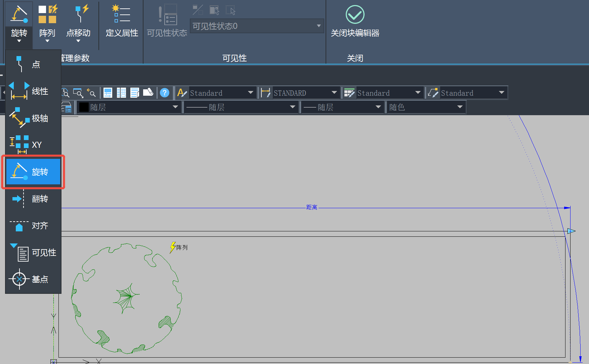Open the 可见性状态0 dropdown list
Viewport: 589px width, 364px height.
pos(318,26)
